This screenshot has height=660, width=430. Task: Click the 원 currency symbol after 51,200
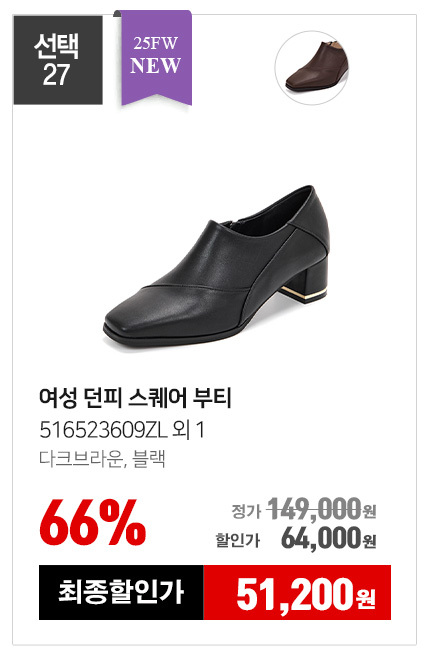(x=366, y=598)
